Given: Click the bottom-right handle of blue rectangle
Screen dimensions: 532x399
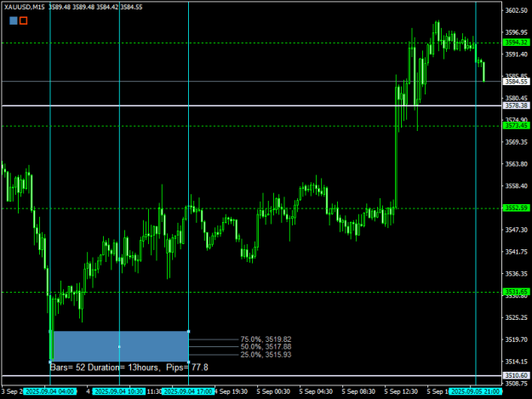Looking at the screenshot, I should pos(189,362).
